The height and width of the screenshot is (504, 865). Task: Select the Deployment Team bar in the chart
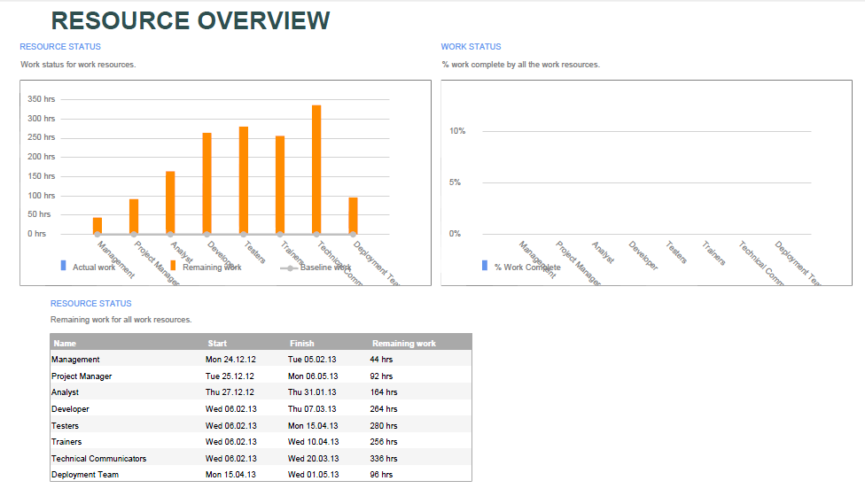(353, 215)
